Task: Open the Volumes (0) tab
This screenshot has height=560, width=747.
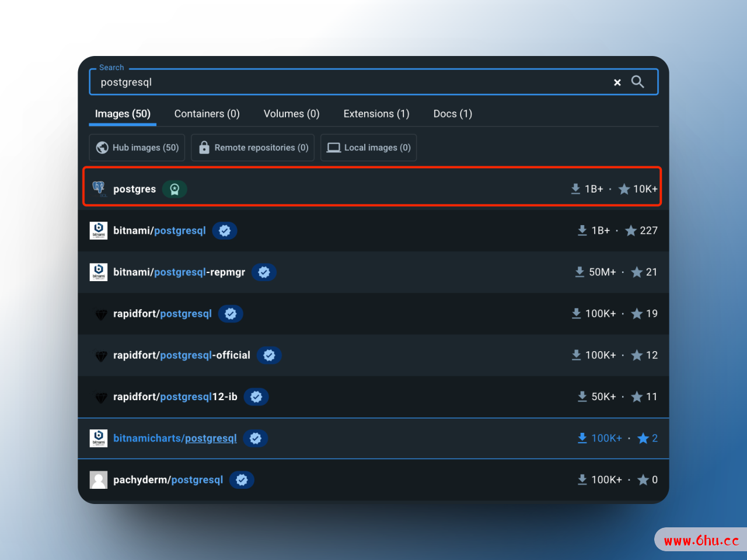Action: pos(291,114)
